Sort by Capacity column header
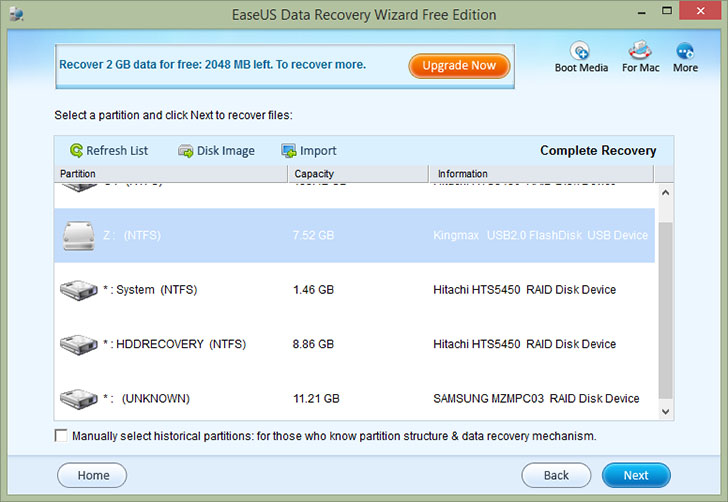The image size is (728, 502). click(358, 174)
